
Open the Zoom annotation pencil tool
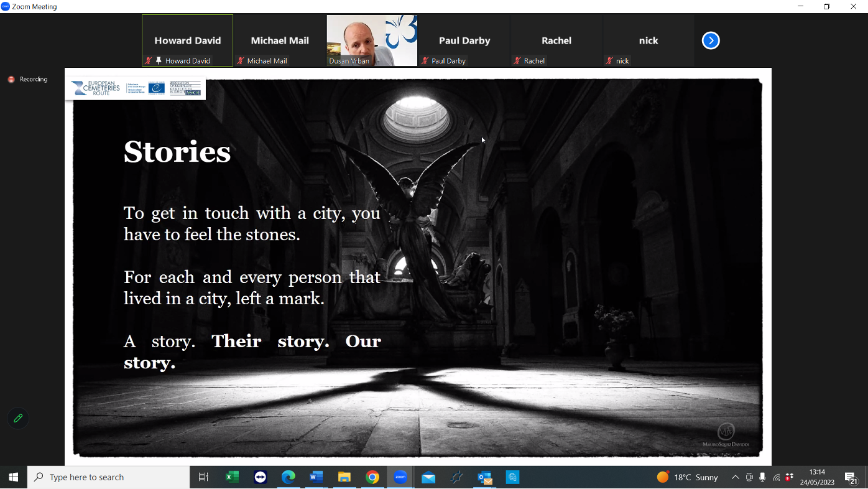point(17,418)
